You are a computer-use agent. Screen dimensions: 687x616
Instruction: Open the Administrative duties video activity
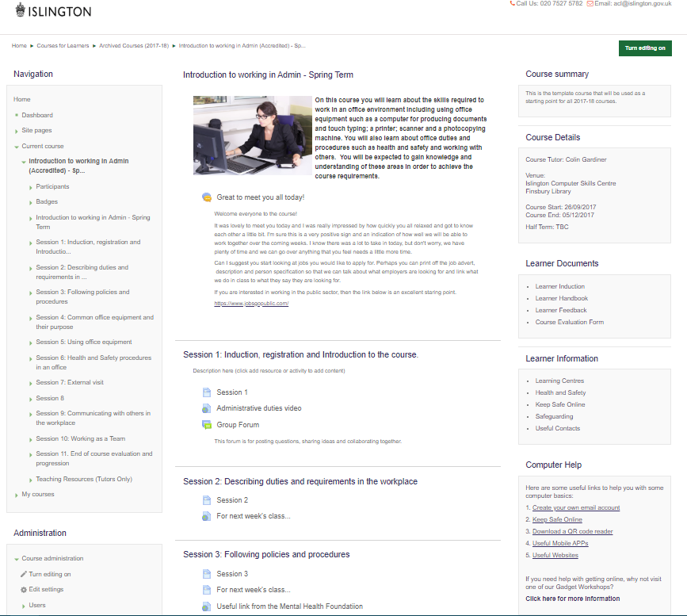click(259, 408)
